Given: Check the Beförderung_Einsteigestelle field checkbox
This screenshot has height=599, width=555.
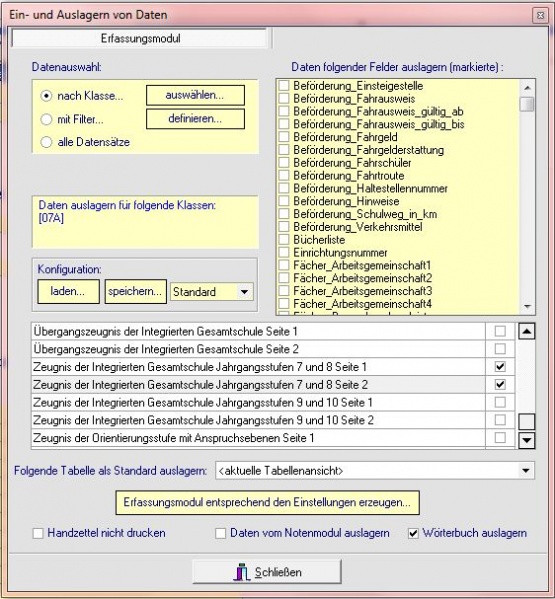Looking at the screenshot, I should (x=284, y=86).
